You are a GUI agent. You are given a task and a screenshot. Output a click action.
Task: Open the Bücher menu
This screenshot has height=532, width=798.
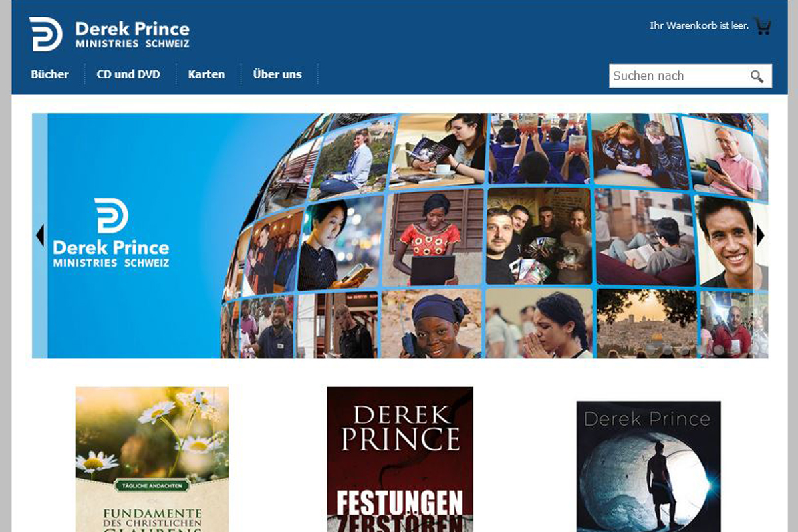pos(50,74)
